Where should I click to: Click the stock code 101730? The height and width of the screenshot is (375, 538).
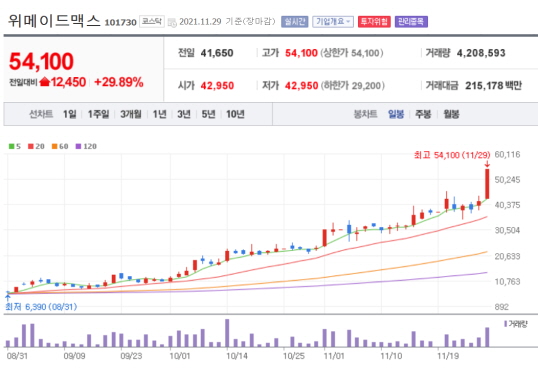[x=120, y=22]
